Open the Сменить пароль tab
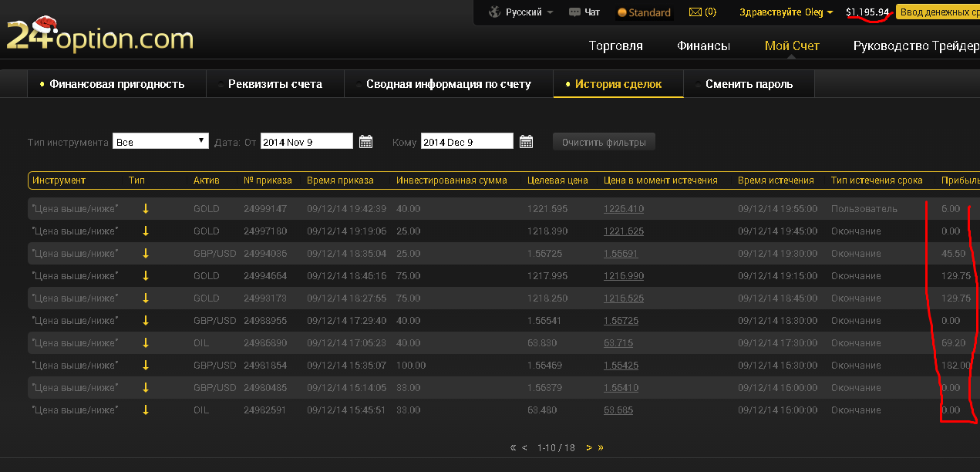This screenshot has width=980, height=472. pos(749,84)
